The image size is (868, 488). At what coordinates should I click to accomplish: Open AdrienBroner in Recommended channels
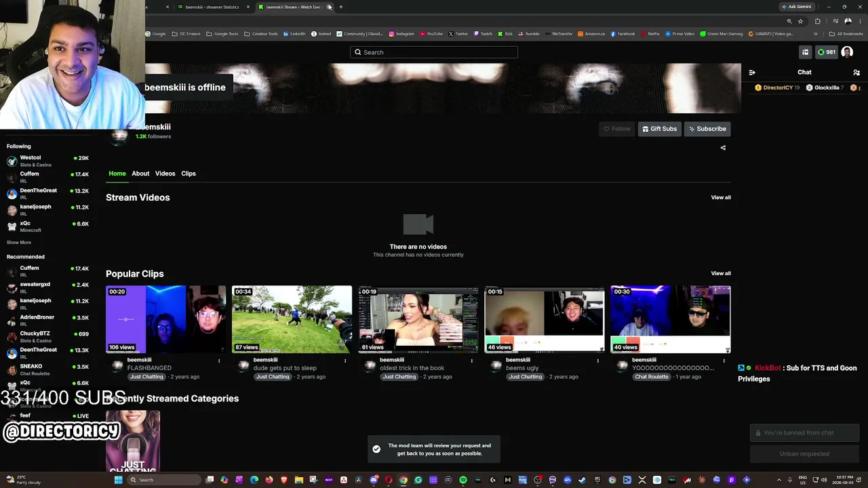coord(47,321)
